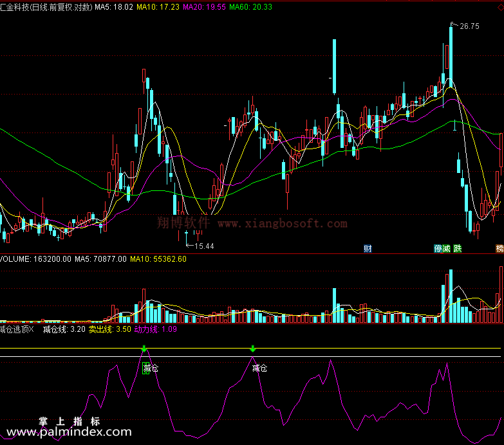Select the MA20: 19.55 label
This screenshot has width=504, height=445.
tap(205, 7)
